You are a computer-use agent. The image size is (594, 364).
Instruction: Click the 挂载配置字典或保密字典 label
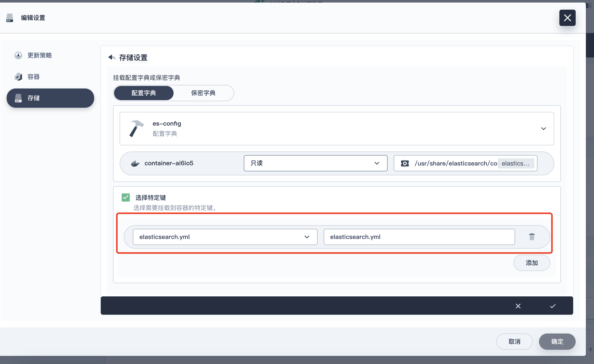(147, 78)
